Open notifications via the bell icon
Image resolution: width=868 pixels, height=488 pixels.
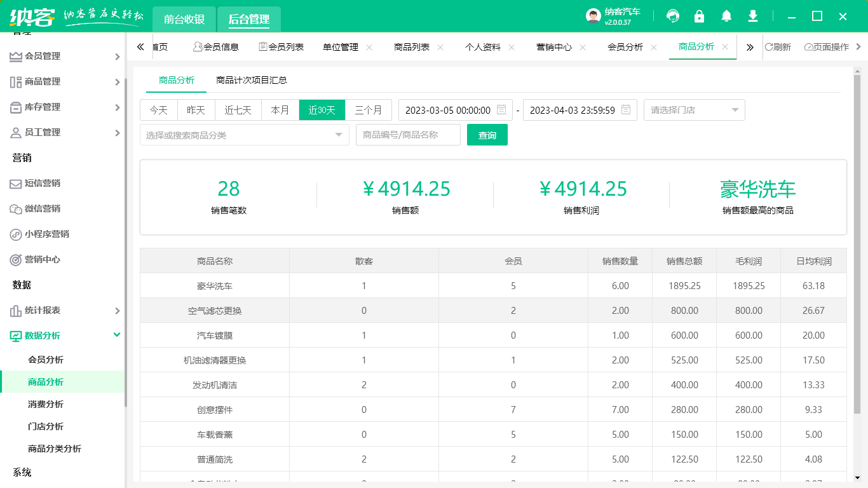(x=726, y=16)
